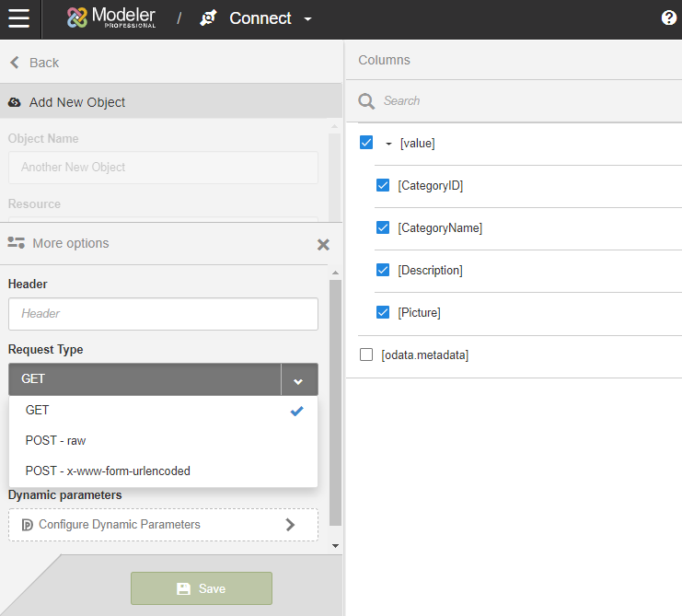The image size is (682, 616).
Task: Click the Add New Object cloud icon
Action: (15, 102)
